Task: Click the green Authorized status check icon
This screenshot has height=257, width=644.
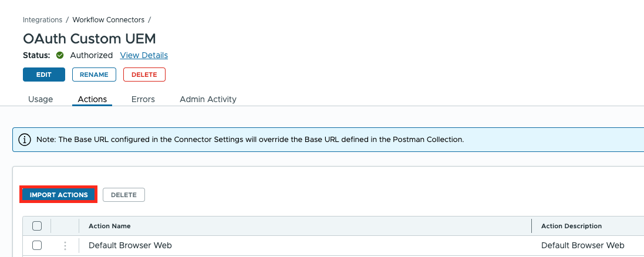Action: 60,55
